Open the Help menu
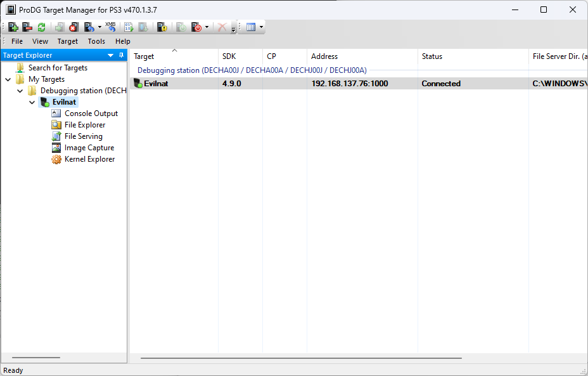The width and height of the screenshot is (588, 376). 123,41
